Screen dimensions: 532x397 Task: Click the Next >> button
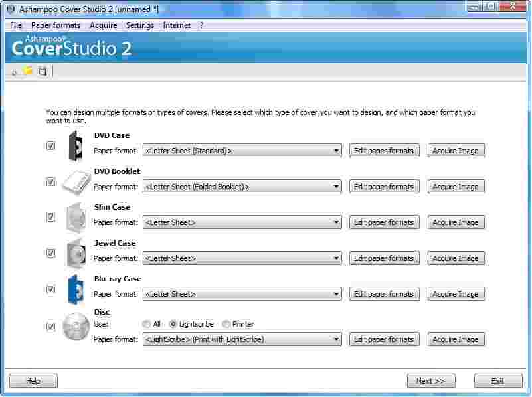point(431,380)
